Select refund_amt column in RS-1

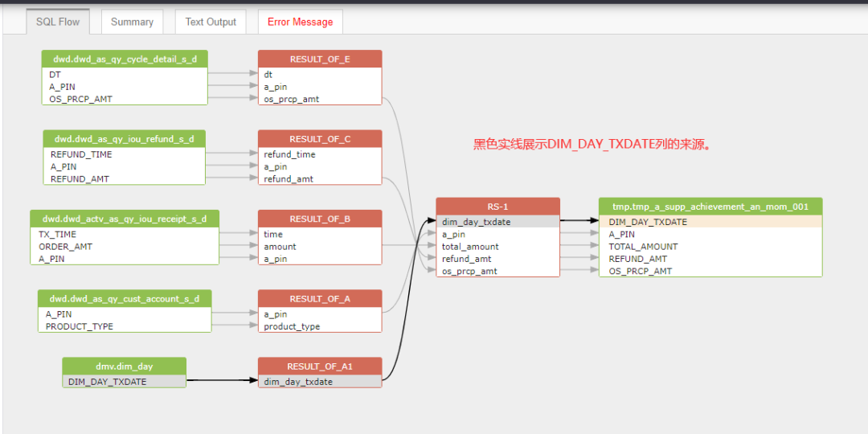click(x=497, y=258)
